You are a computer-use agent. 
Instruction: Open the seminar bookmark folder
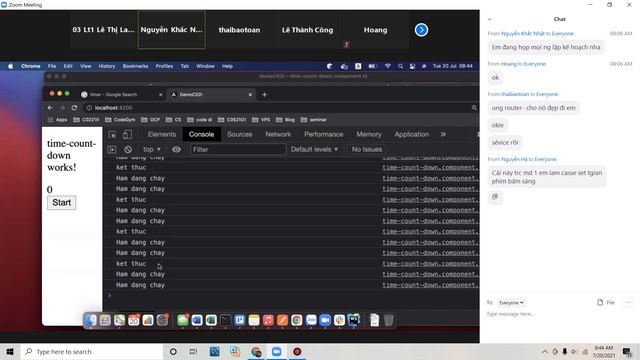tap(313, 120)
